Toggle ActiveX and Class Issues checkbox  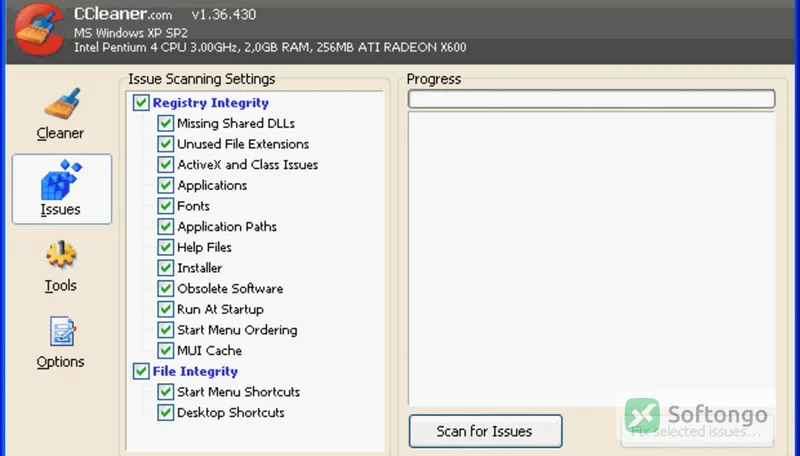tap(165, 165)
